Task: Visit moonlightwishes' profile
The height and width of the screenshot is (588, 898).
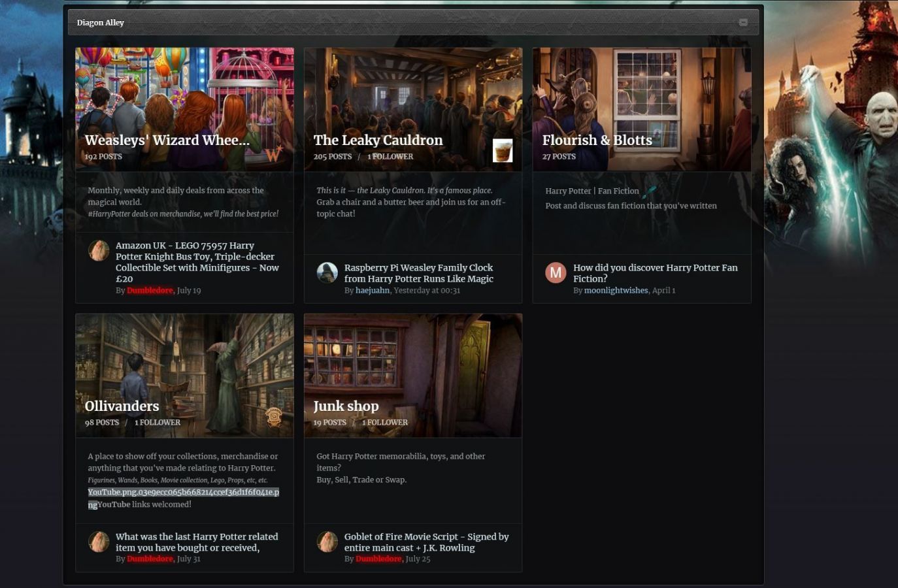Action: coord(616,290)
